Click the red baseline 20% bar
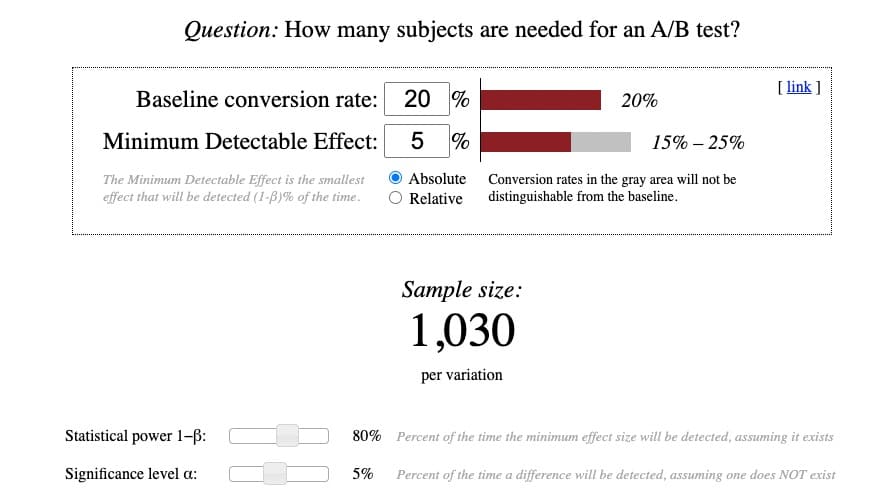Screen dimensions: 887x501 [541, 100]
